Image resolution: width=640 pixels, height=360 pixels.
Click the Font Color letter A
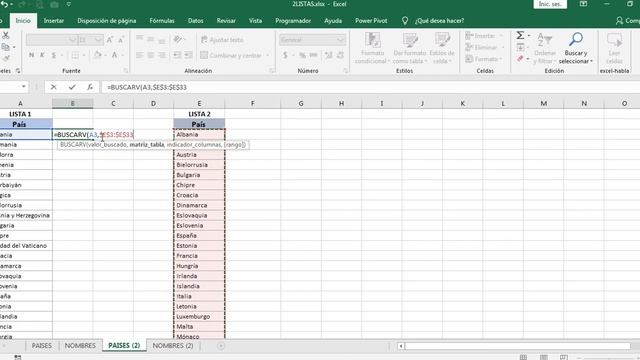coord(115,55)
